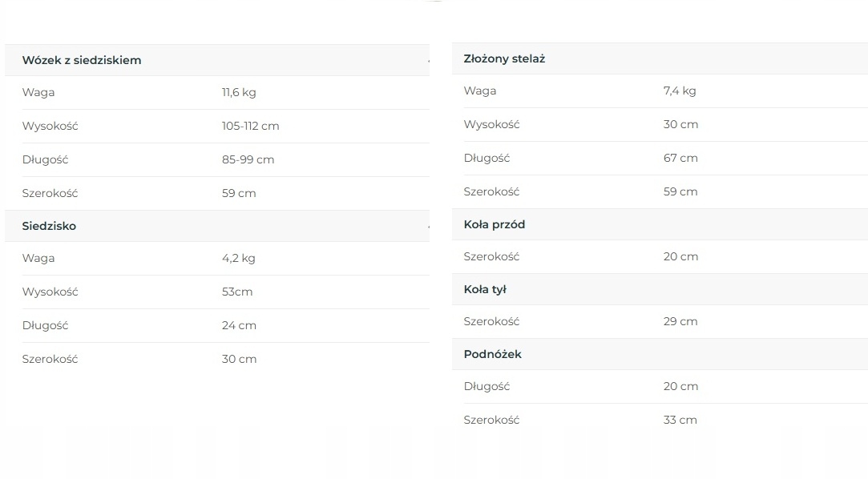Click the 11,6 kg weight value
The height and width of the screenshot is (479, 868).
(239, 92)
